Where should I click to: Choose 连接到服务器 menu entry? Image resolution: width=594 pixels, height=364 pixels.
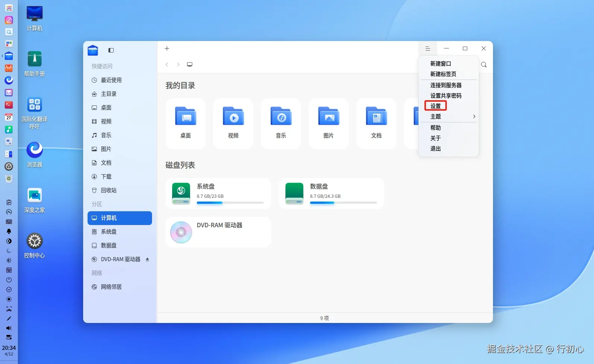click(449, 85)
